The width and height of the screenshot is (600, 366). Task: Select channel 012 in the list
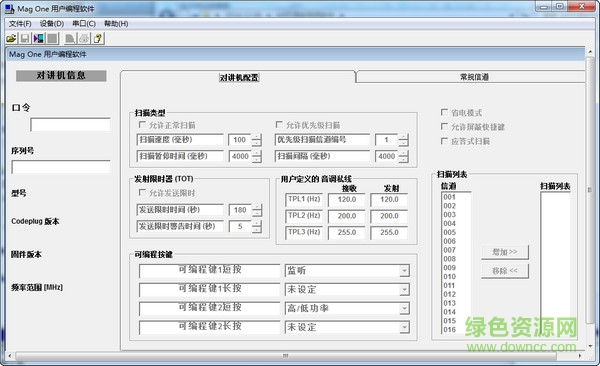[450, 294]
